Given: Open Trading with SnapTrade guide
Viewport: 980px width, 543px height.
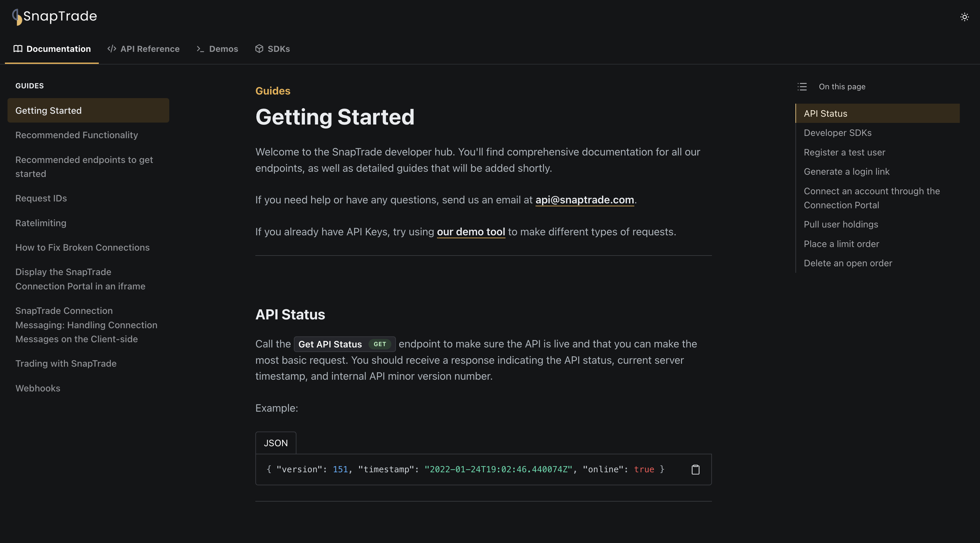Looking at the screenshot, I should [66, 363].
